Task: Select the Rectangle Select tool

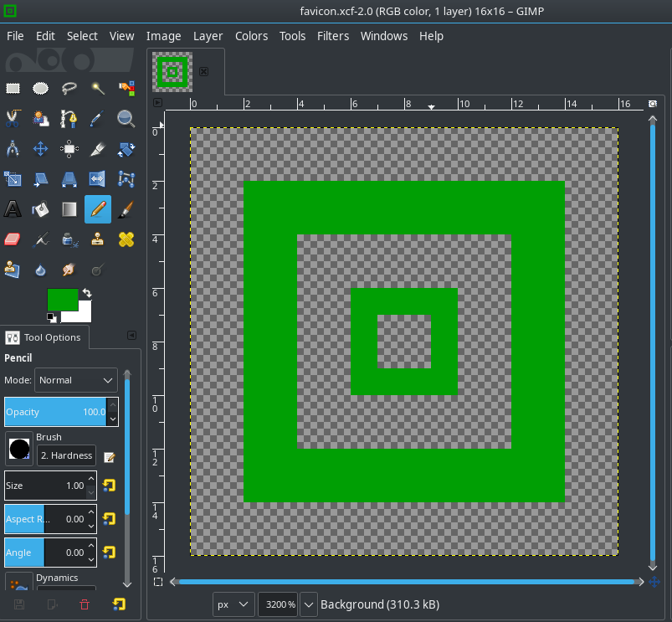Action: pyautogui.click(x=13, y=88)
